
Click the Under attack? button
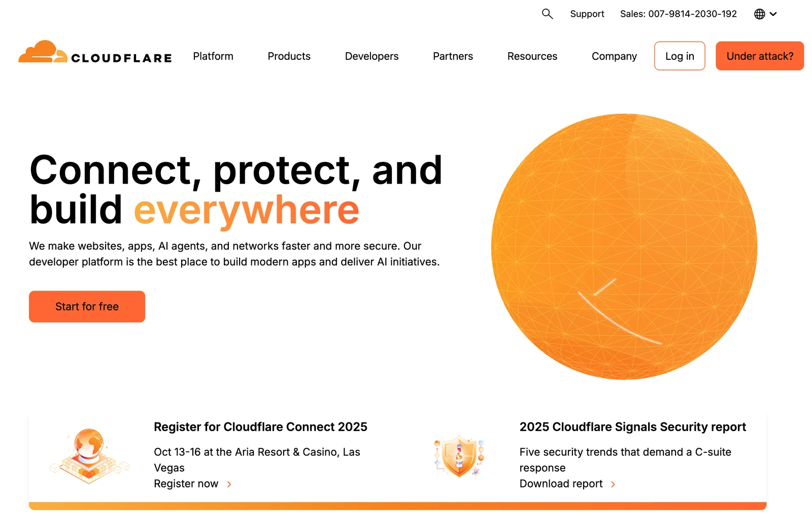pyautogui.click(x=759, y=56)
